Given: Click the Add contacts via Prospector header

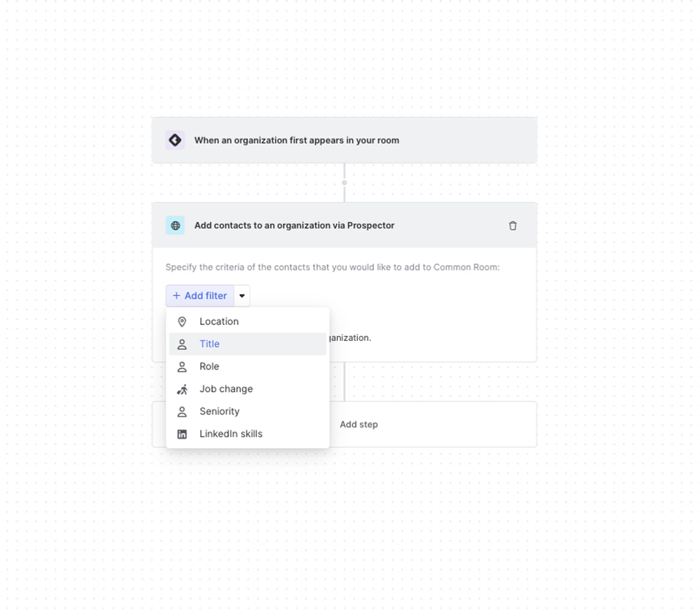Looking at the screenshot, I should 295,225.
